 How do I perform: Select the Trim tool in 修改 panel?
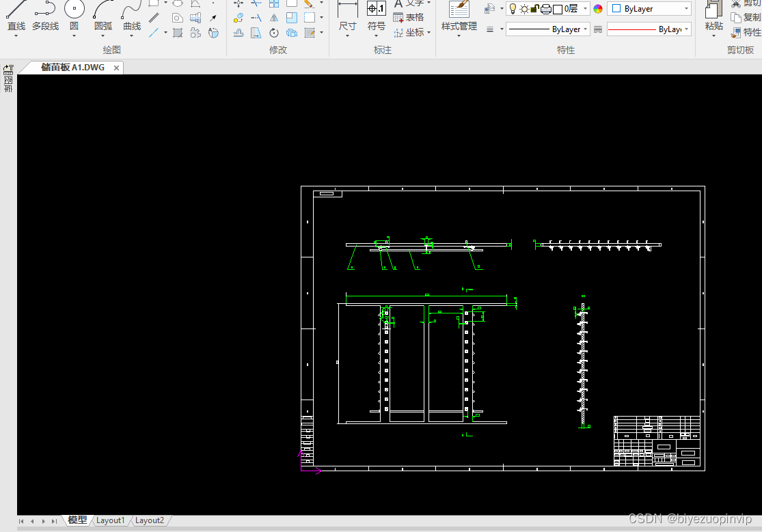pos(256,3)
